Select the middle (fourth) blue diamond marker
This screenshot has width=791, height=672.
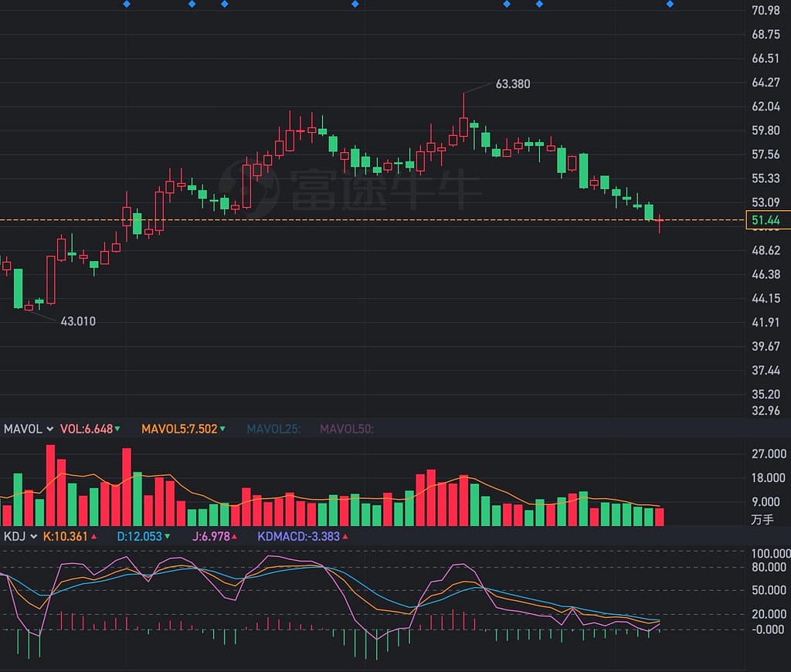(x=355, y=4)
